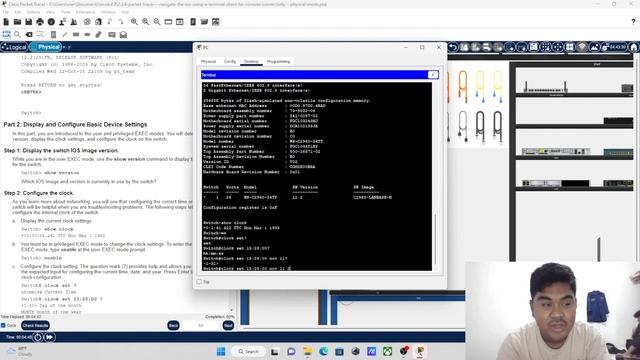
Task: Open the Tools menu
Action: pos(66,12)
